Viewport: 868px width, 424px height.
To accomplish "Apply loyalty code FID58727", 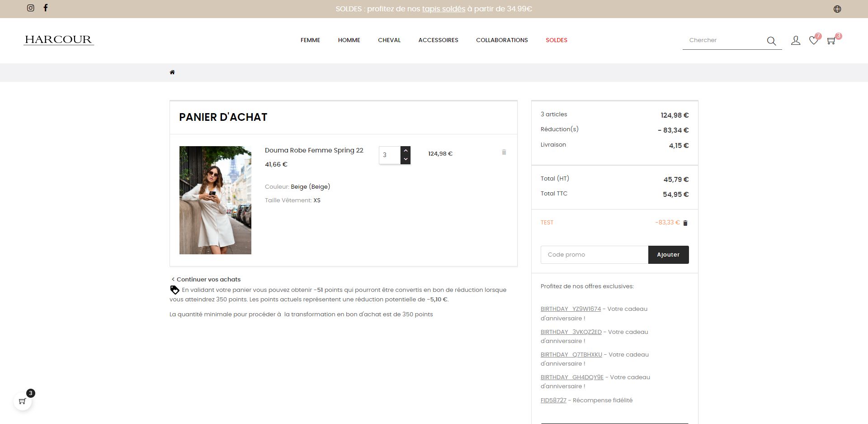I will coord(553,400).
